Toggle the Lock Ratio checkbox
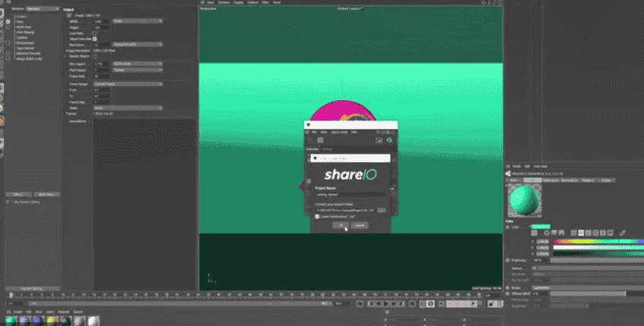 click(95, 33)
